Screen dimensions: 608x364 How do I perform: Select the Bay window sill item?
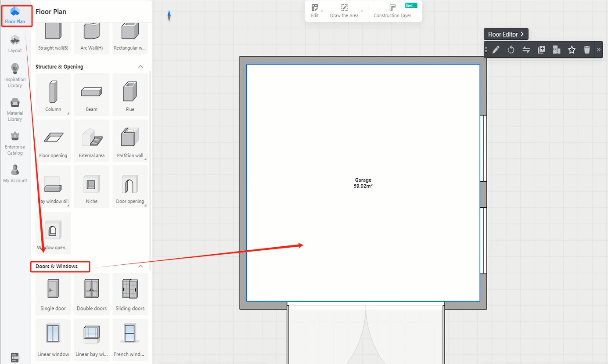pos(53,187)
